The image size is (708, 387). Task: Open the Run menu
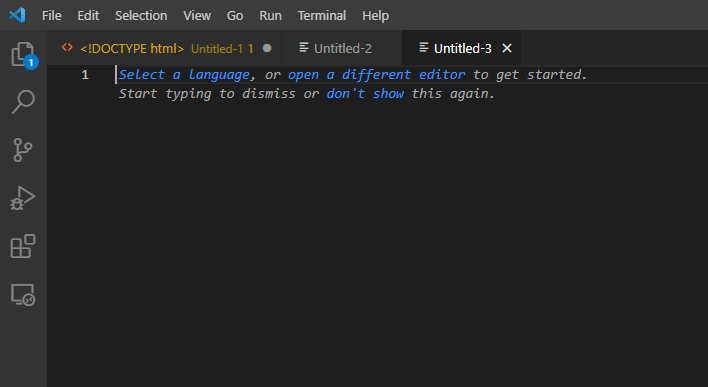pyautogui.click(x=270, y=15)
